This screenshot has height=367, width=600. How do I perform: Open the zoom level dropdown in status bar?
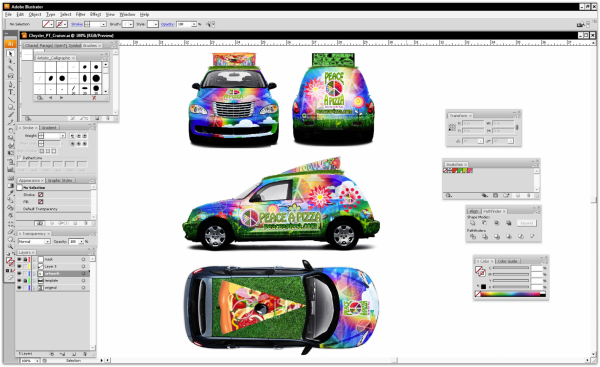pos(38,360)
